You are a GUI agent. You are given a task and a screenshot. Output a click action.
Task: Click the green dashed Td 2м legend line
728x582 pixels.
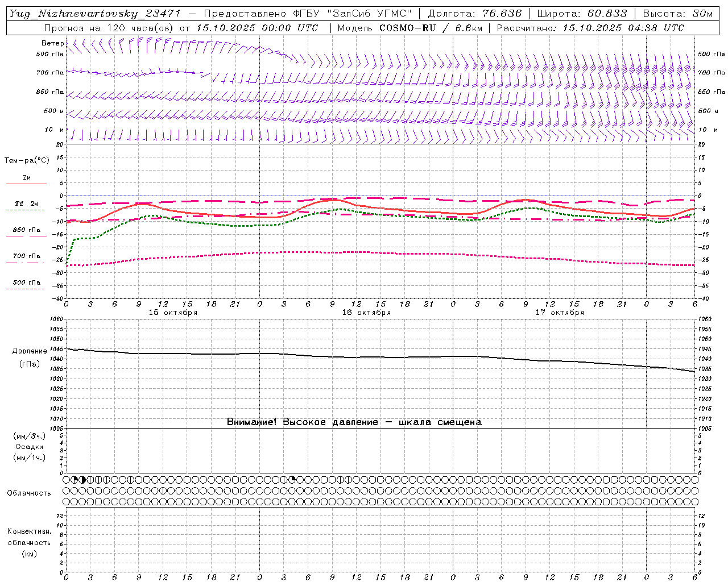point(26,210)
